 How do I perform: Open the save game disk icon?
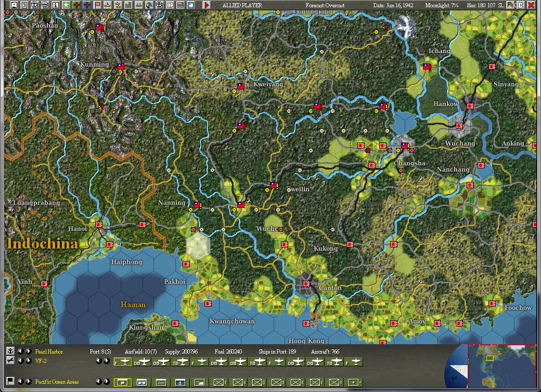click(14, 5)
